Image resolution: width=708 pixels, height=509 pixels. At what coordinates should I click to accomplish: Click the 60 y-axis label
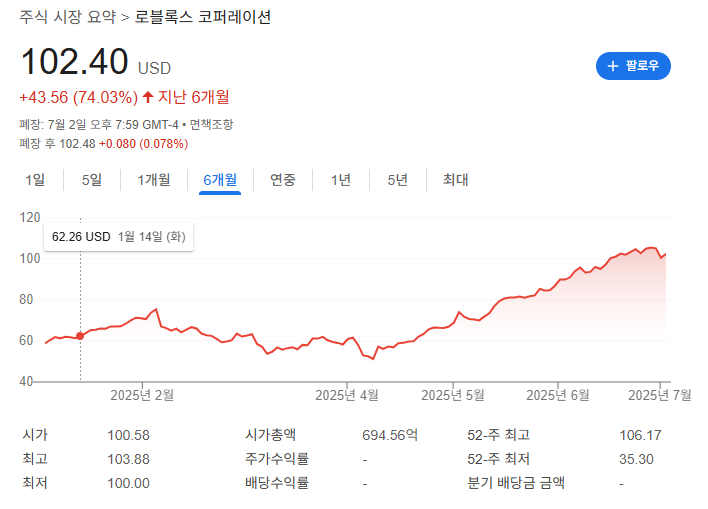(x=26, y=341)
